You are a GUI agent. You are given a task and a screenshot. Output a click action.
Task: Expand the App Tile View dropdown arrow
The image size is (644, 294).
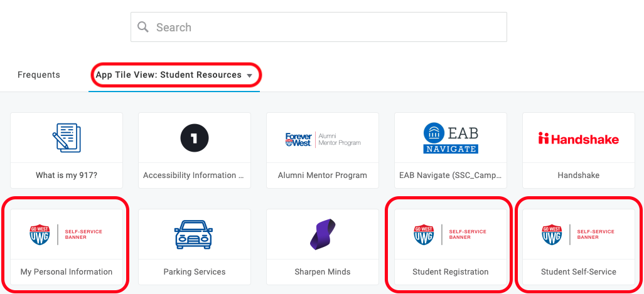click(x=250, y=76)
